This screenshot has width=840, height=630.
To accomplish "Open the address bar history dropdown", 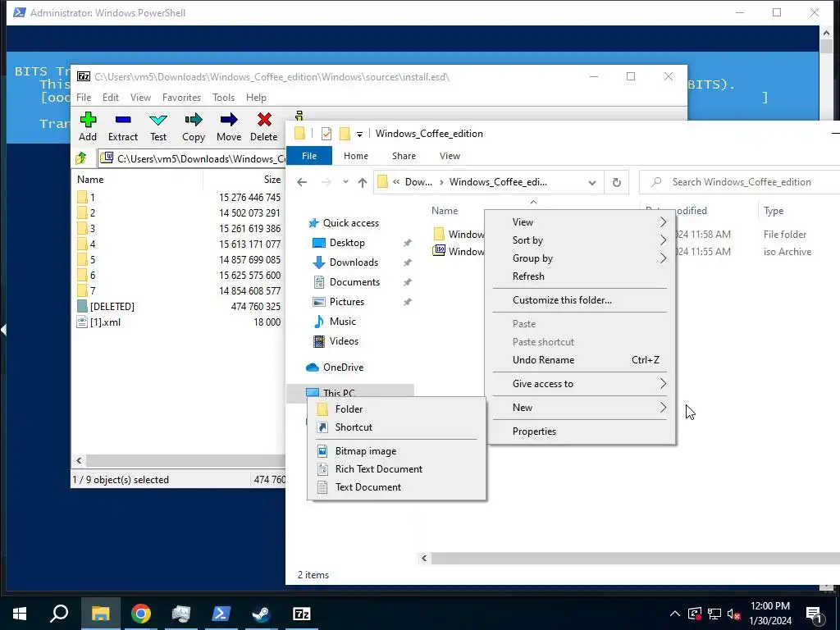I will [592, 182].
